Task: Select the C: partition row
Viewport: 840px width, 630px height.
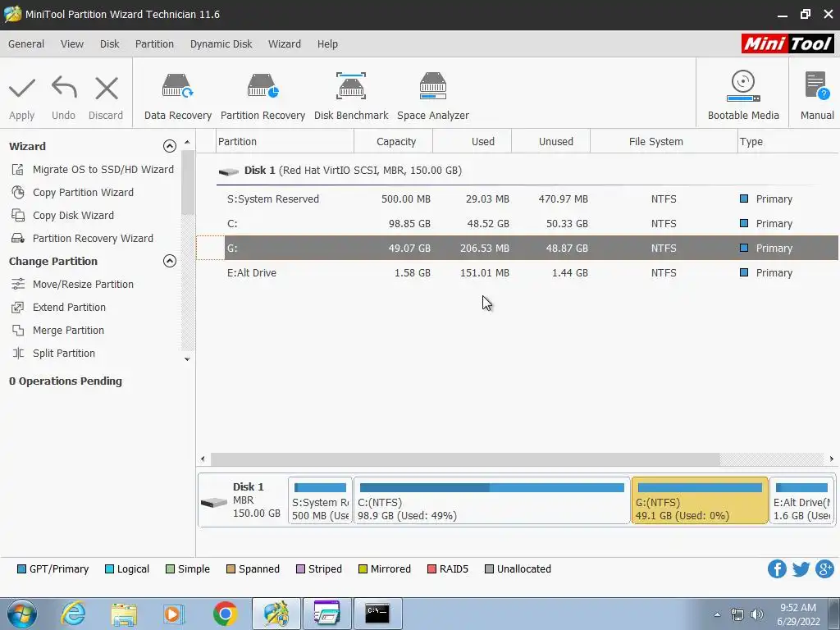Action: pos(517,223)
